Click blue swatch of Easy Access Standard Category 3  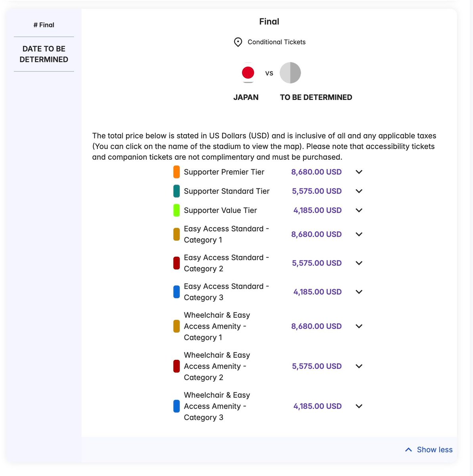click(176, 292)
